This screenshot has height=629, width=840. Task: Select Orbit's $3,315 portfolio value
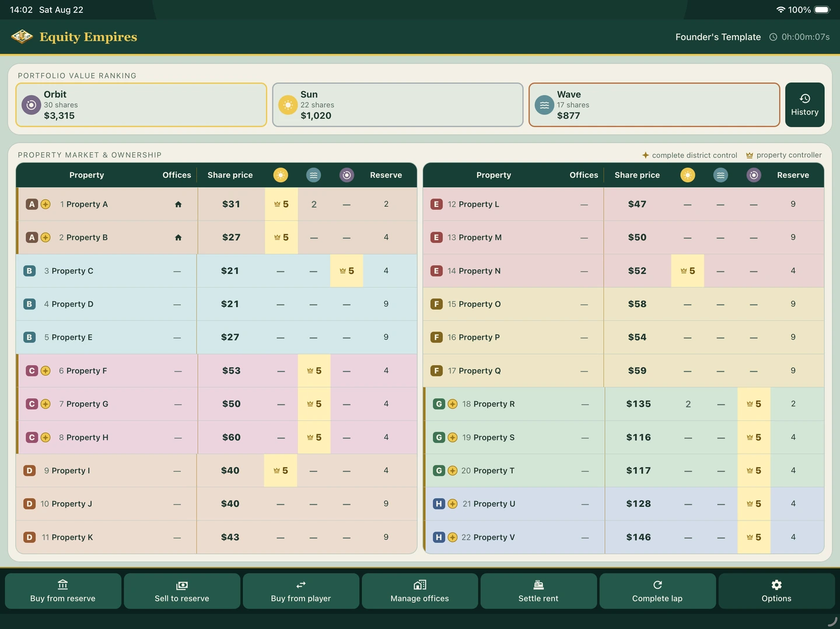pyautogui.click(x=60, y=116)
